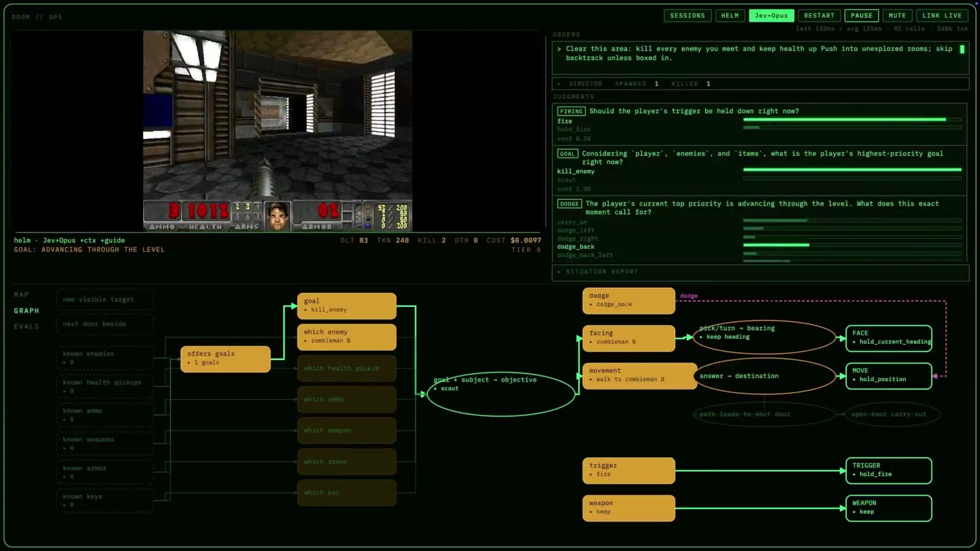Select the FACE hold_current_heading output node
The width and height of the screenshot is (980, 551).
coord(889,338)
